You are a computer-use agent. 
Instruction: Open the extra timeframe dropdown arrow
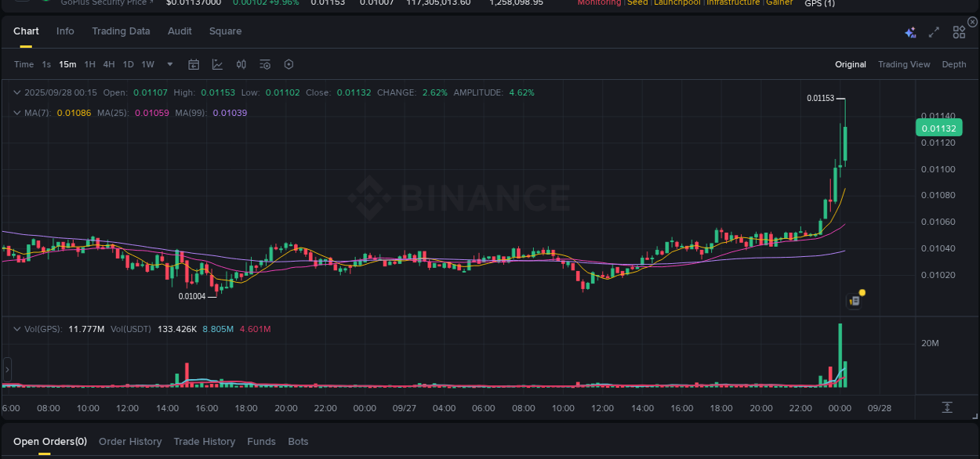click(169, 64)
